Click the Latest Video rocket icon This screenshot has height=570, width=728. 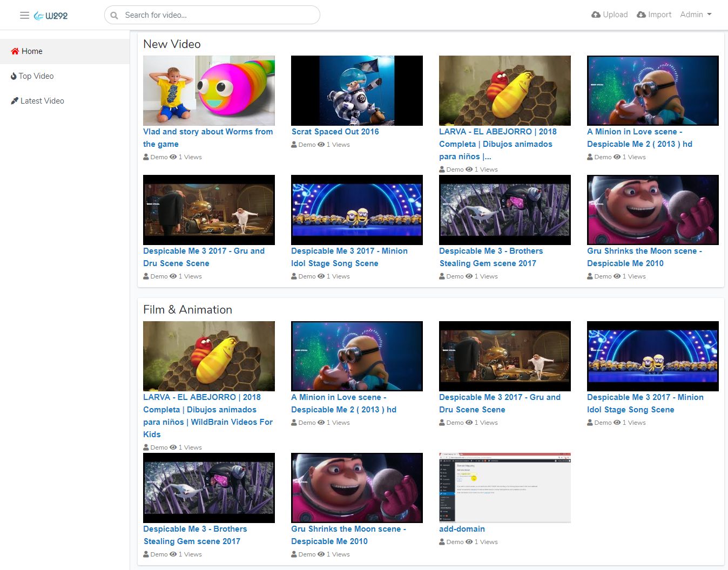[x=15, y=101]
